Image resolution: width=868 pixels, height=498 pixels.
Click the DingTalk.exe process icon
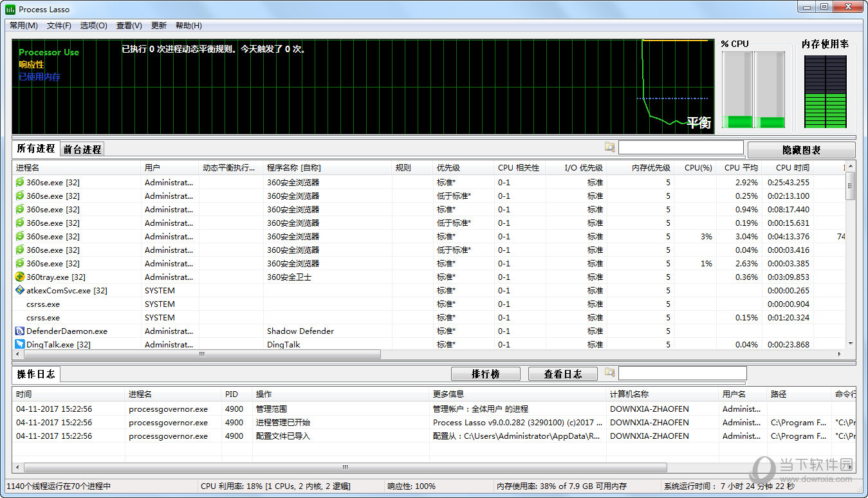tap(20, 345)
